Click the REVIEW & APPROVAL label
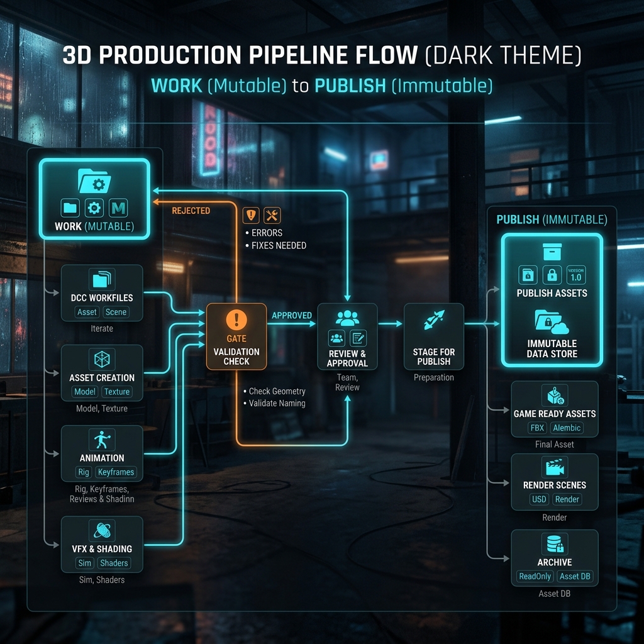644x644 pixels. pos(347,358)
